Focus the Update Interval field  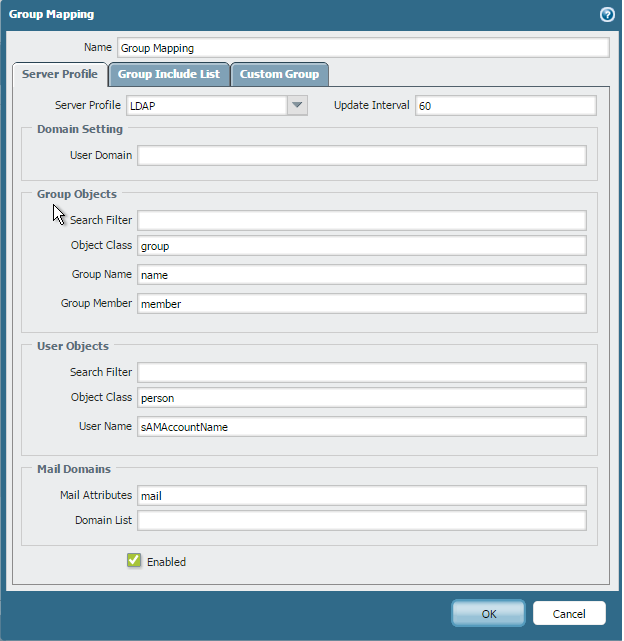click(x=505, y=105)
